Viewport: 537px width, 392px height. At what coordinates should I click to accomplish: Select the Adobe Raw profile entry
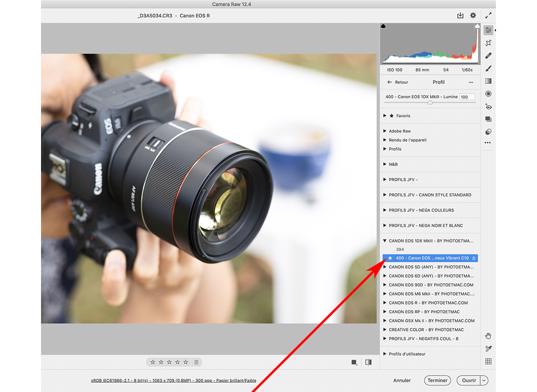tap(400, 131)
